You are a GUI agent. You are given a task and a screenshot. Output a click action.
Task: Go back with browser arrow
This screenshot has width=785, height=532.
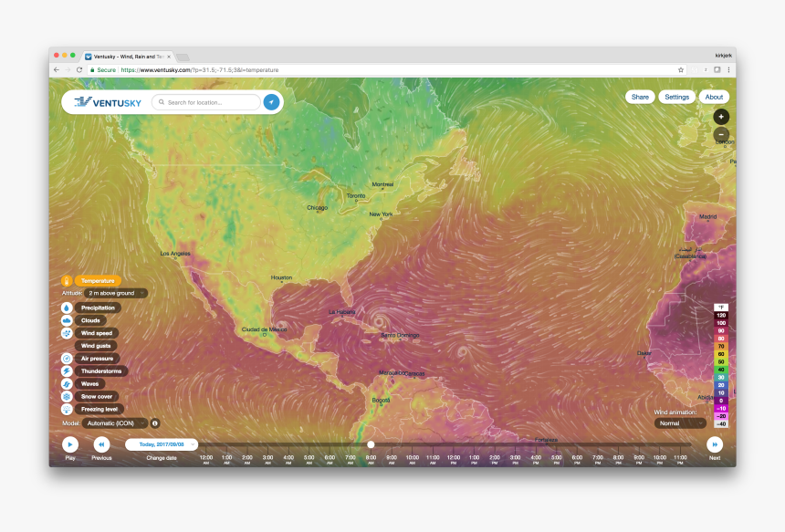pyautogui.click(x=57, y=70)
